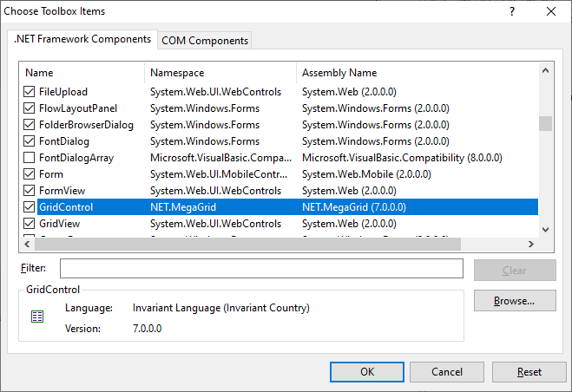
Task: Enable the FontDialogArray checkbox
Action: [30, 158]
